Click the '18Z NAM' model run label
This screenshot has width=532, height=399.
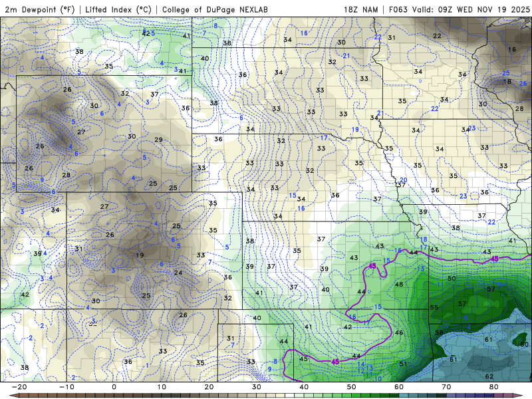pos(360,9)
